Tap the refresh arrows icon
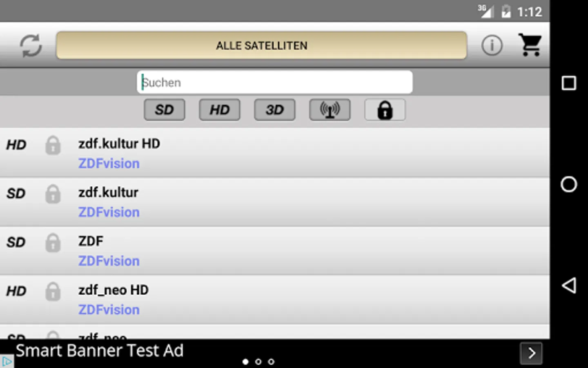Image resolution: width=588 pixels, height=368 pixels. 31,45
